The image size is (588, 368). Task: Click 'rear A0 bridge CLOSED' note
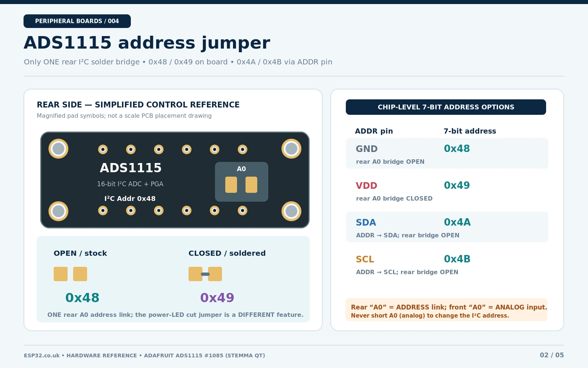pos(394,198)
